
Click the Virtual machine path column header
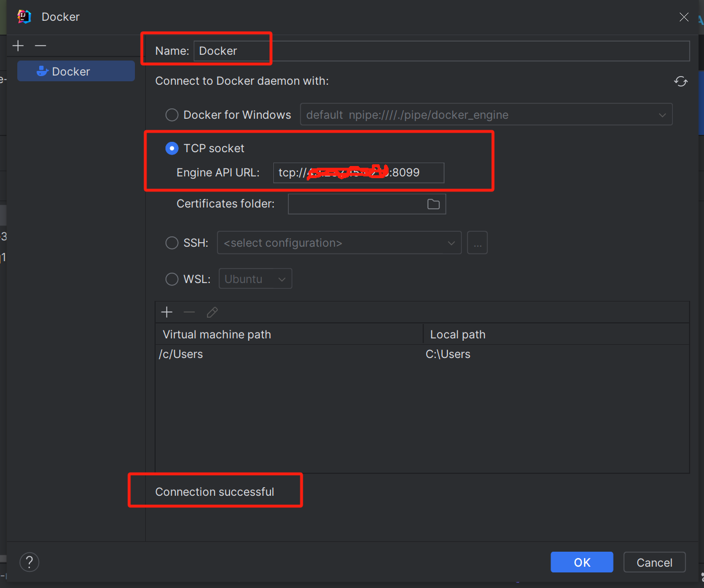point(289,334)
